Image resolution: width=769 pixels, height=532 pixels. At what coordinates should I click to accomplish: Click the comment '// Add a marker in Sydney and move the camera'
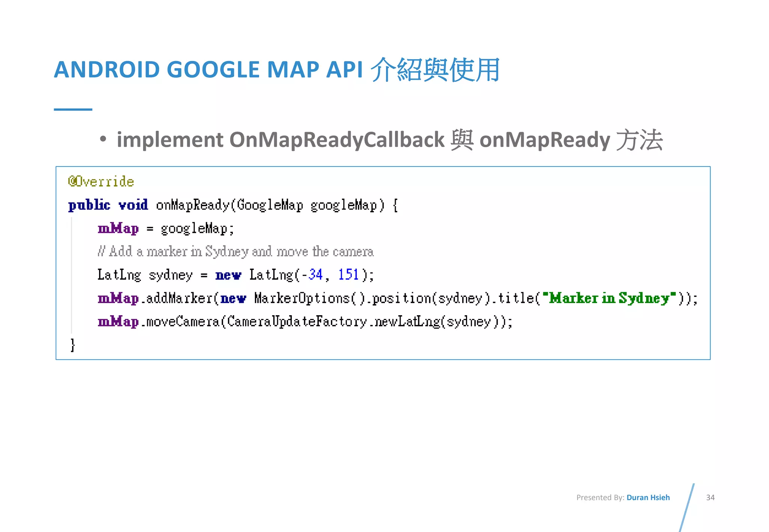pyautogui.click(x=235, y=251)
